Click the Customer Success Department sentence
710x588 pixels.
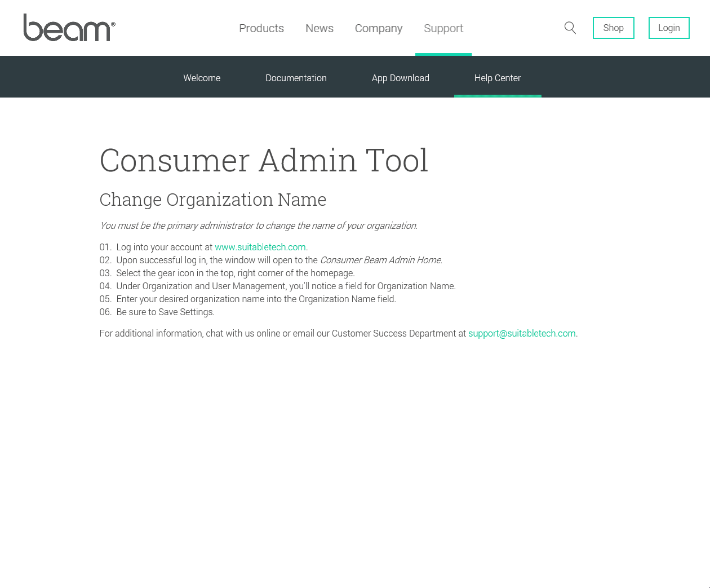pyautogui.click(x=339, y=333)
